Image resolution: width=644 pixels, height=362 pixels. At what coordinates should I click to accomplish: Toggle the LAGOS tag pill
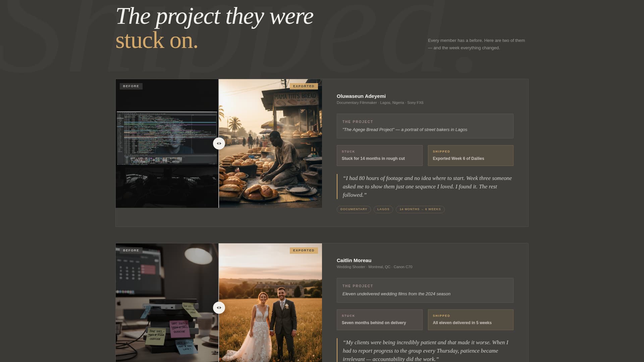coord(383,209)
